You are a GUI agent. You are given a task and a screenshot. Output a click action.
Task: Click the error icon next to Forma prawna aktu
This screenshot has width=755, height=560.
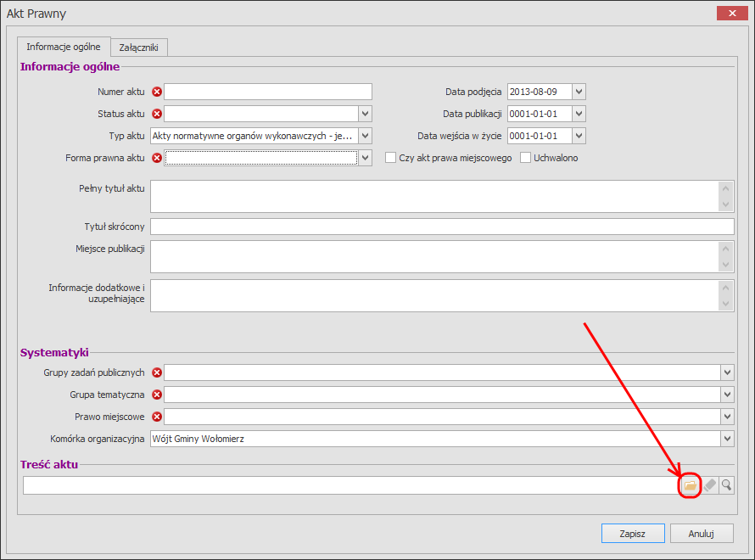click(157, 158)
